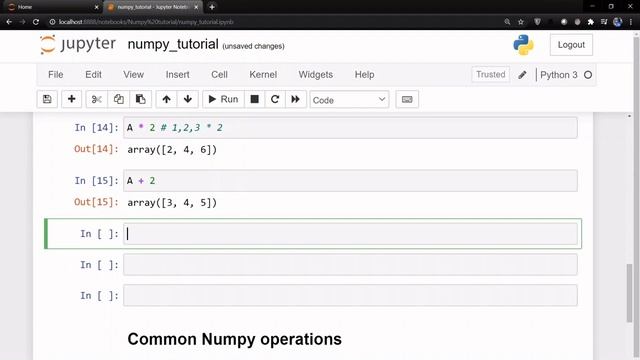This screenshot has width=640, height=360.
Task: Move selected cell down with the arrow
Action: tap(188, 99)
